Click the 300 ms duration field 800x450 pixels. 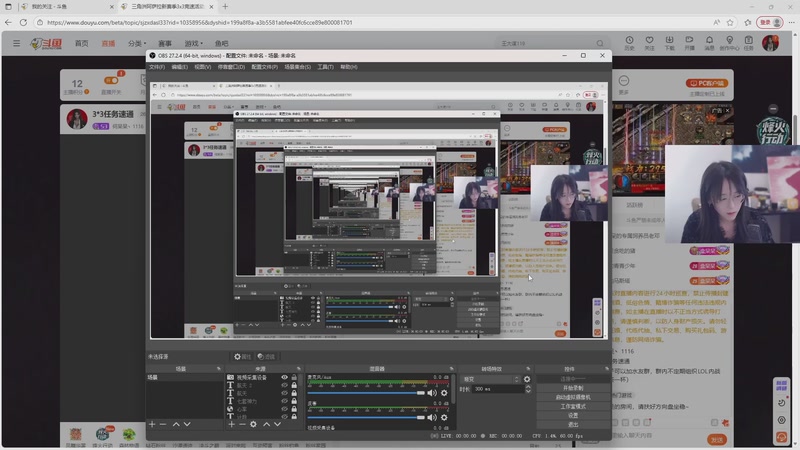pyautogui.click(x=497, y=389)
